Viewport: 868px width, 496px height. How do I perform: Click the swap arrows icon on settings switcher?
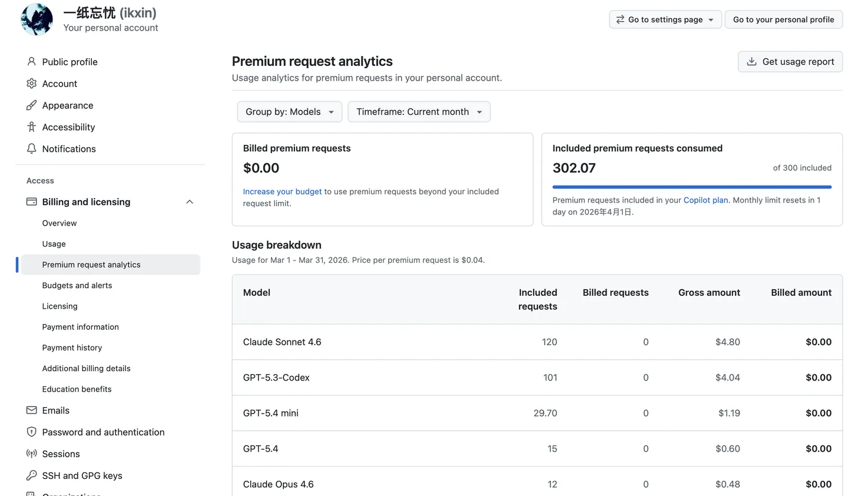tap(620, 19)
